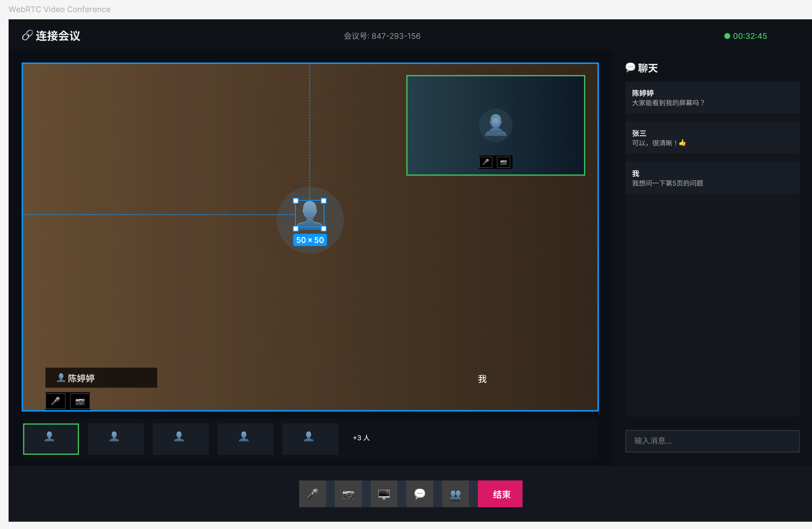Select the fifth participant thumbnail
The image size is (812, 529).
point(310,439)
